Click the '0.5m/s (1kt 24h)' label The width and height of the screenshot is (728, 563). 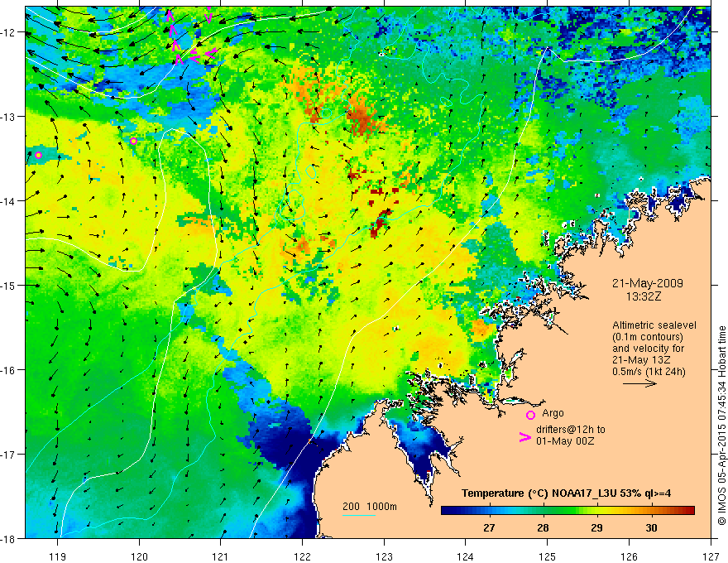point(649,372)
